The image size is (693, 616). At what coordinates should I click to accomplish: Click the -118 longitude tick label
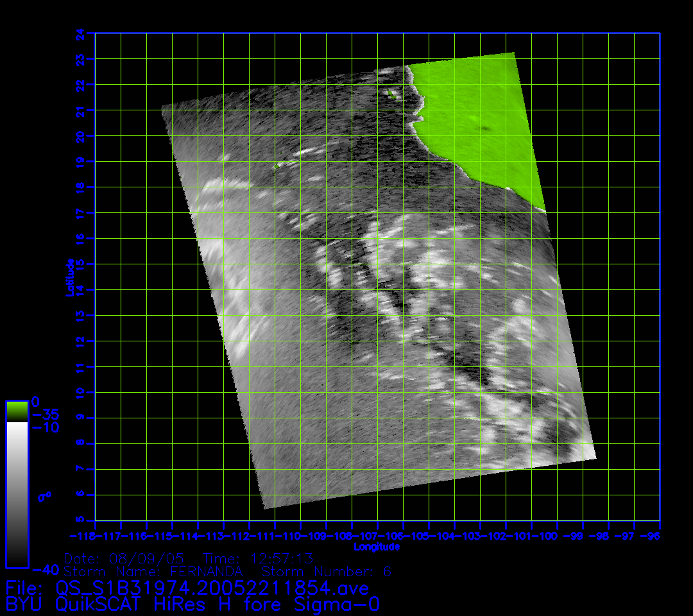click(x=82, y=535)
